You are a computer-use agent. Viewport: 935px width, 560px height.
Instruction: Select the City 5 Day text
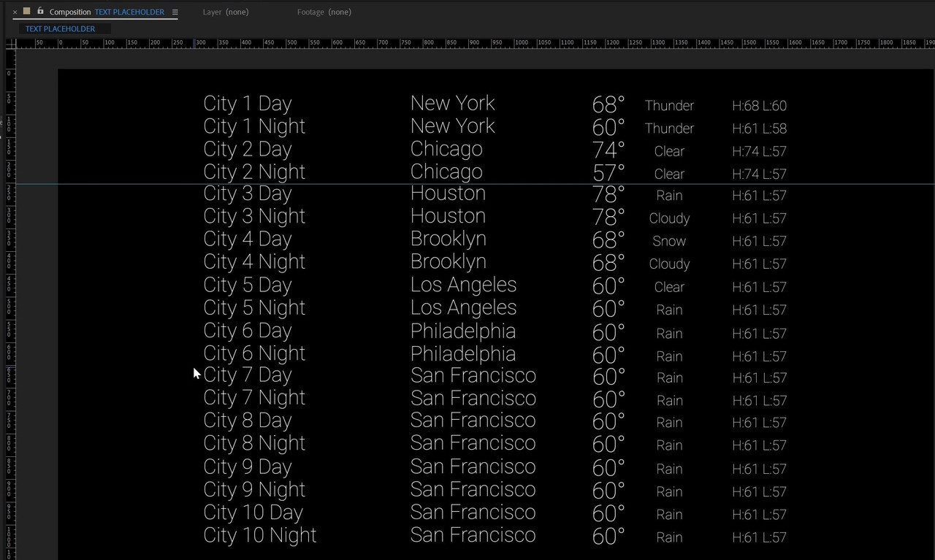[248, 285]
